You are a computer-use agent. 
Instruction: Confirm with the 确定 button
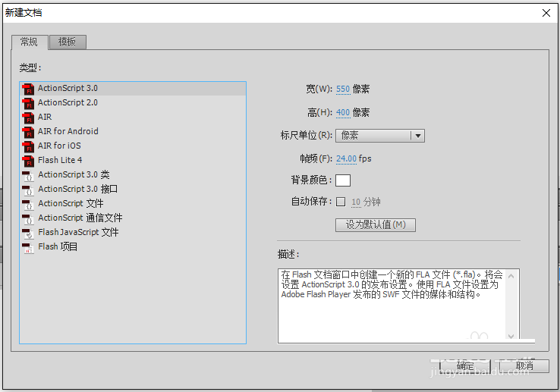click(465, 365)
